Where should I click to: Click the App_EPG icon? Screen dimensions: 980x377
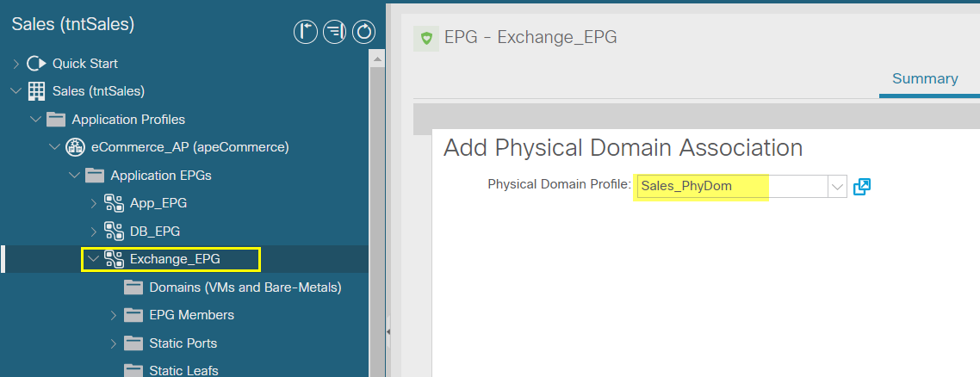[114, 203]
